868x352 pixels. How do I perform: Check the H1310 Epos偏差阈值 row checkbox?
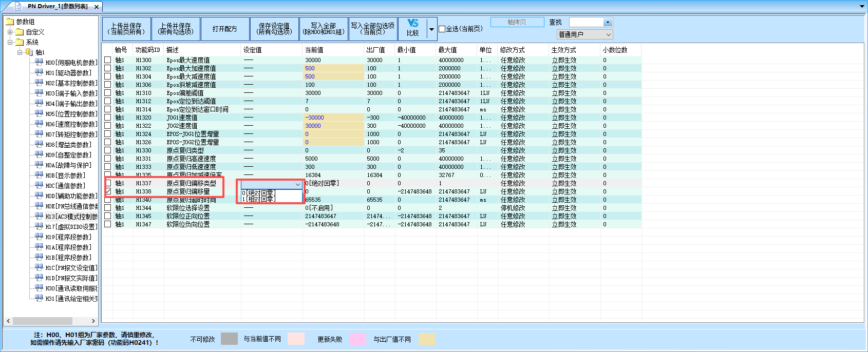[108, 92]
